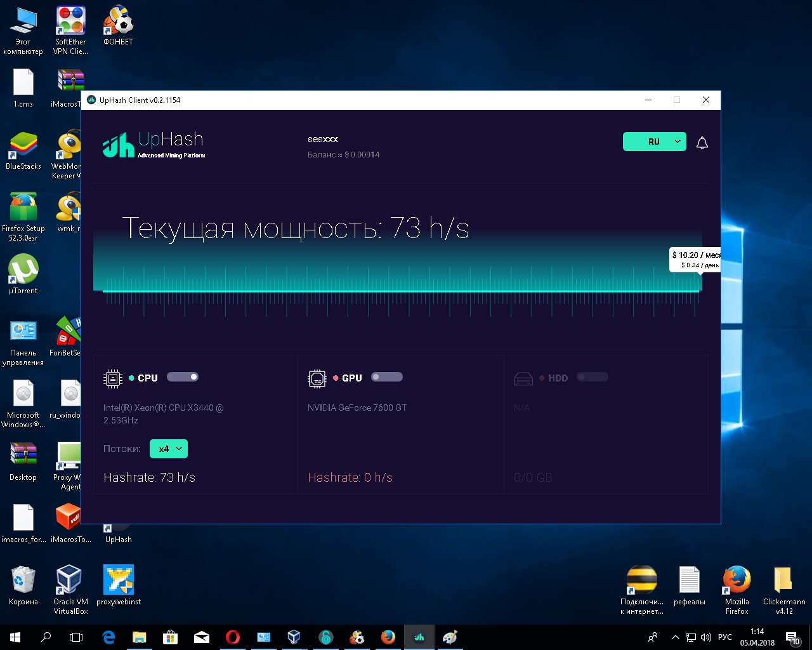Select the BlueStacks desktop icon

(x=23, y=150)
